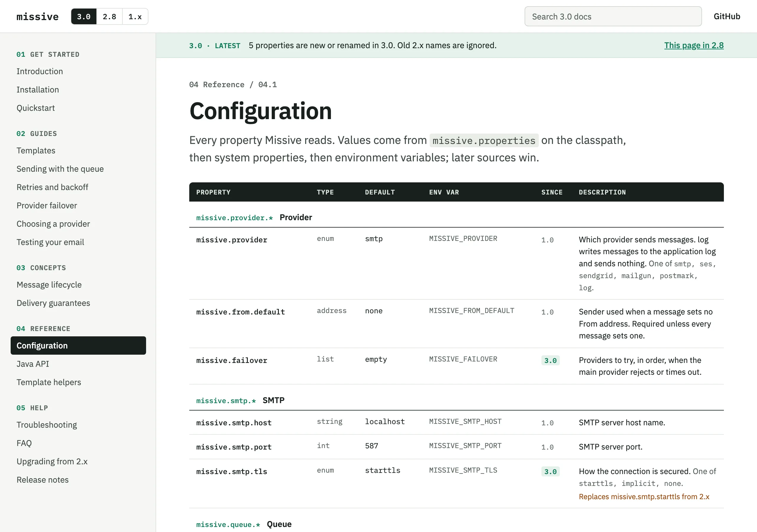Open the Quickstart guide
This screenshot has width=757, height=532.
coord(35,108)
